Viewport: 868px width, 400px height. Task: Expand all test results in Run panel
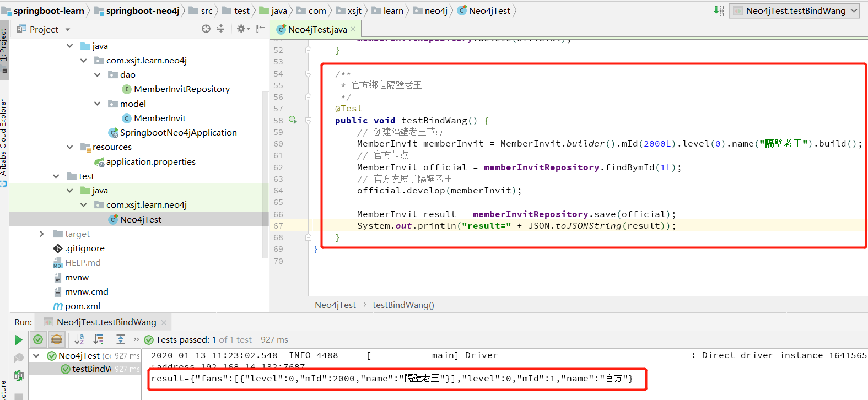tap(121, 339)
